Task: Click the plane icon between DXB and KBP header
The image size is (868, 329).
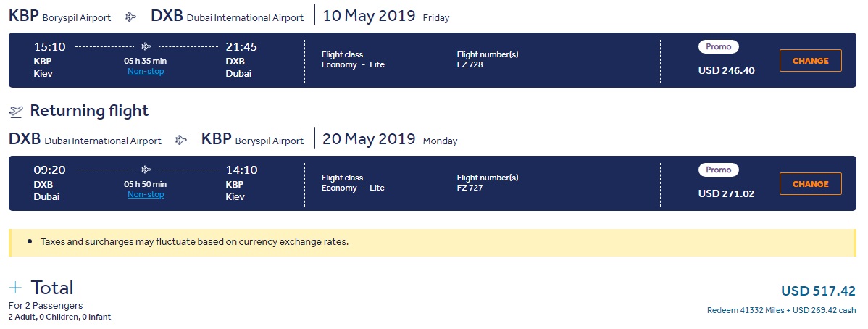Action: pos(182,140)
